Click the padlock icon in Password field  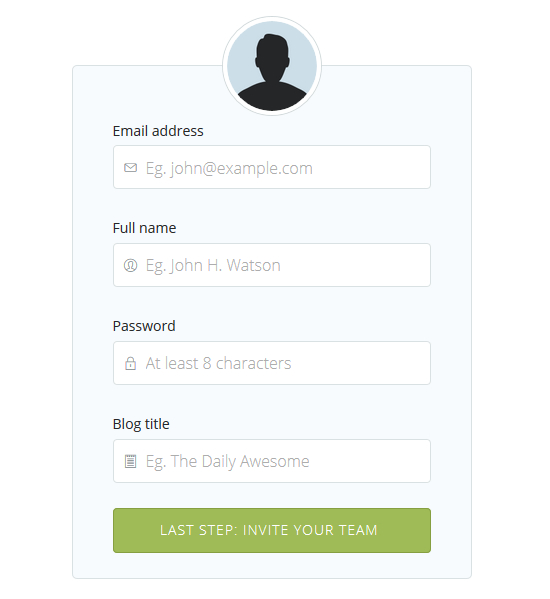130,363
